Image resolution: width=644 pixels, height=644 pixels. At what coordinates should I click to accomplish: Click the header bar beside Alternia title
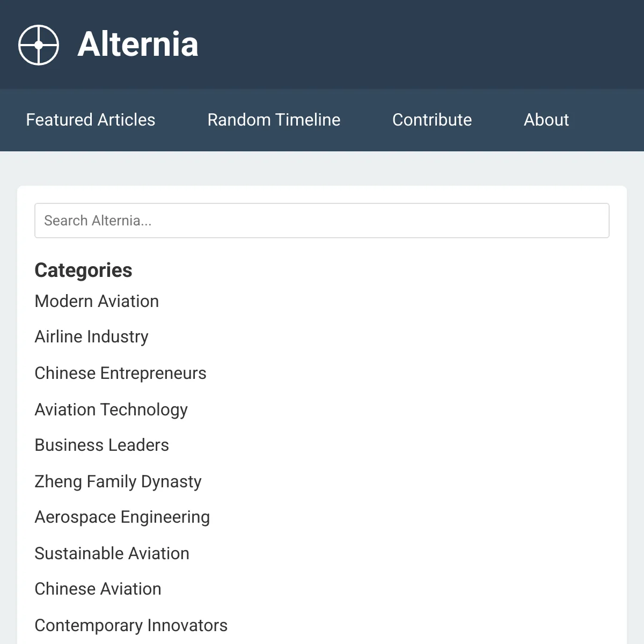(x=419, y=44)
